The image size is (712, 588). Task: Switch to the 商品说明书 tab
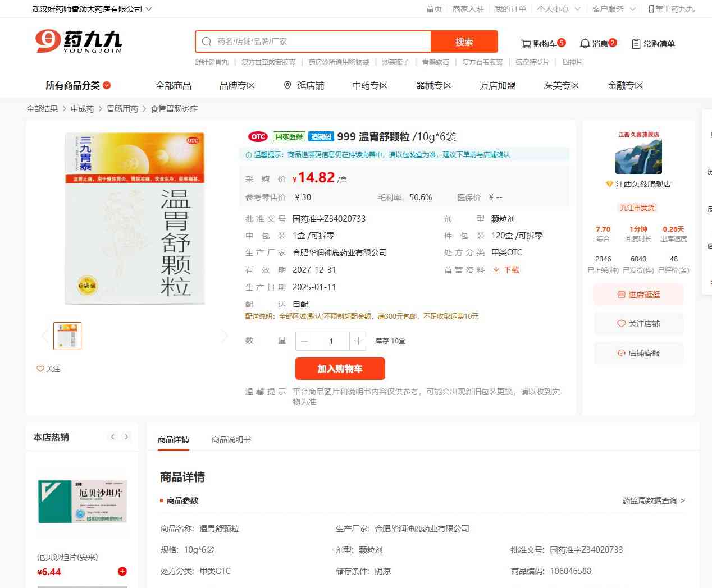[231, 439]
